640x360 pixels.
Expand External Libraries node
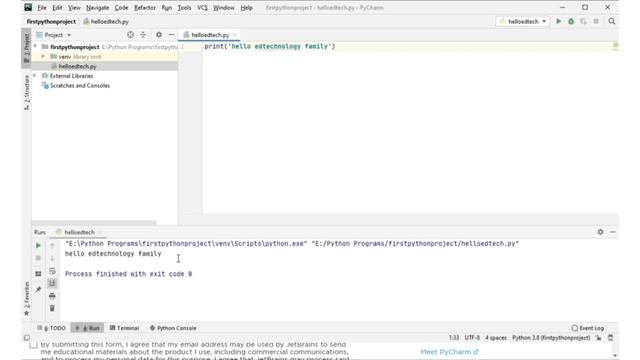click(x=36, y=76)
